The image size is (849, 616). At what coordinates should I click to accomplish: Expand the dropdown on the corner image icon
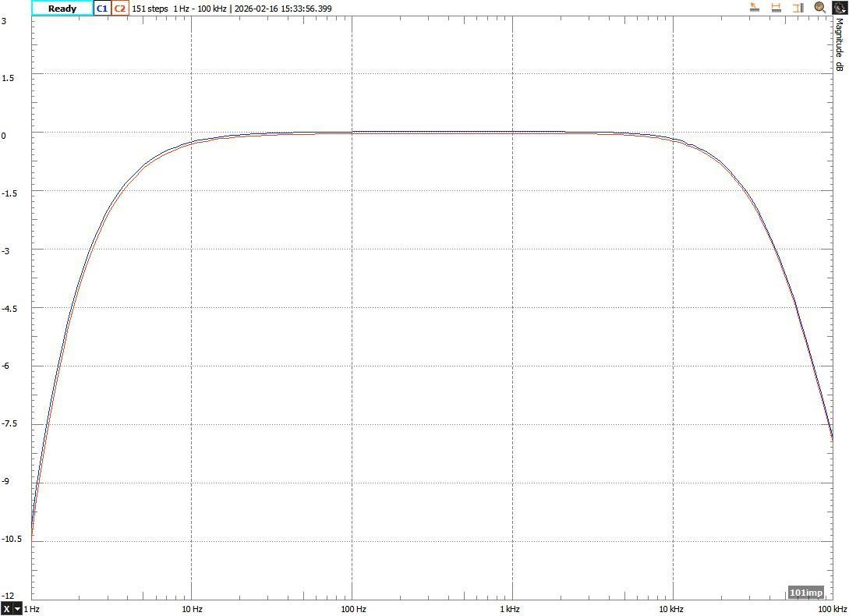844,12
